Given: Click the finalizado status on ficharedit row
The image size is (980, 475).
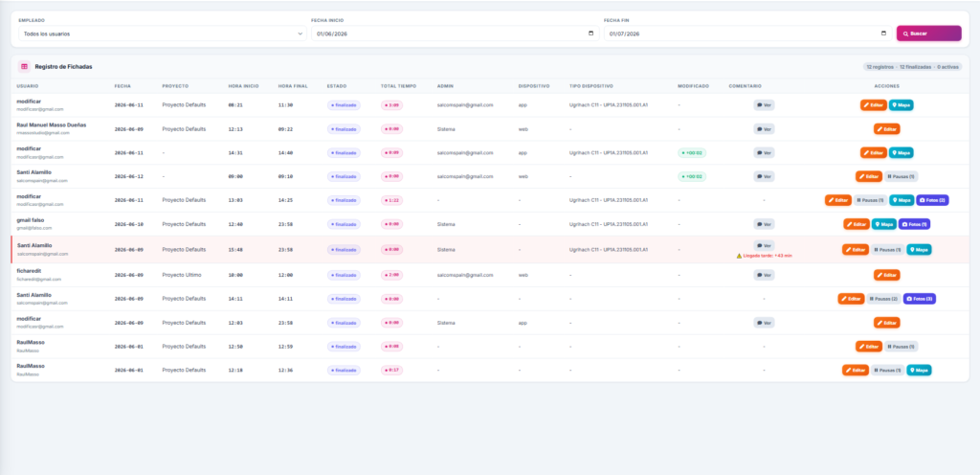Looking at the screenshot, I should tap(344, 275).
